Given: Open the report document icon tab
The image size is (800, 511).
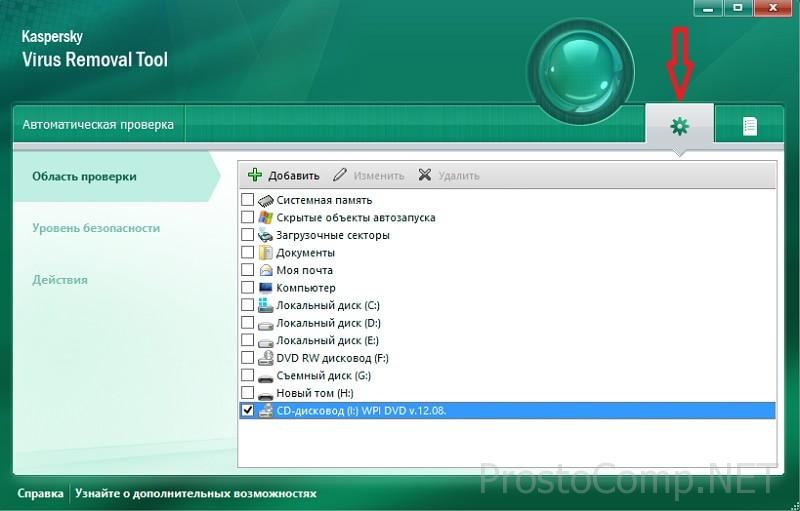Looking at the screenshot, I should pos(749,126).
